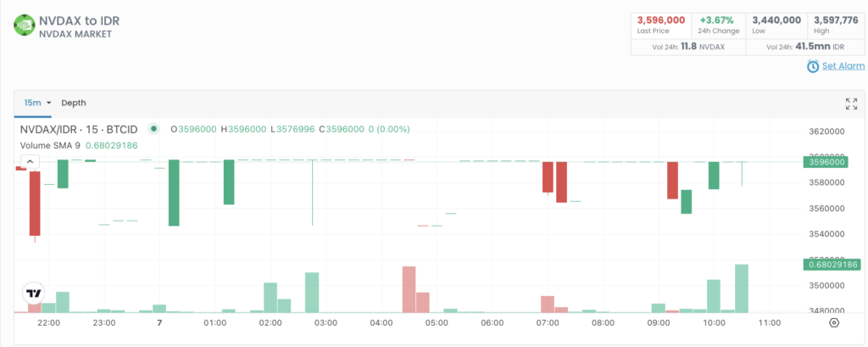Viewport: 868px width, 347px height.
Task: Click the TradingView logo icon
Action: coord(34,294)
